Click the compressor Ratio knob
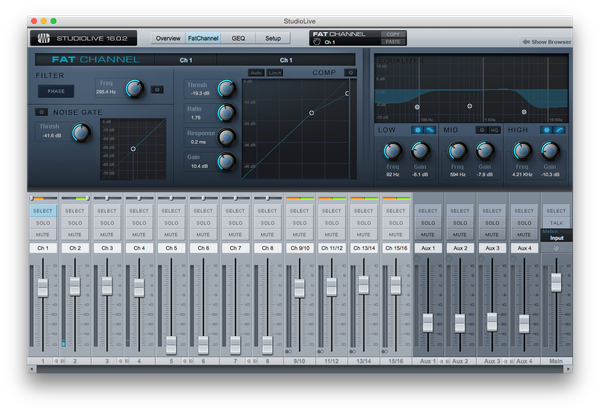The image size is (600, 412). click(x=227, y=113)
